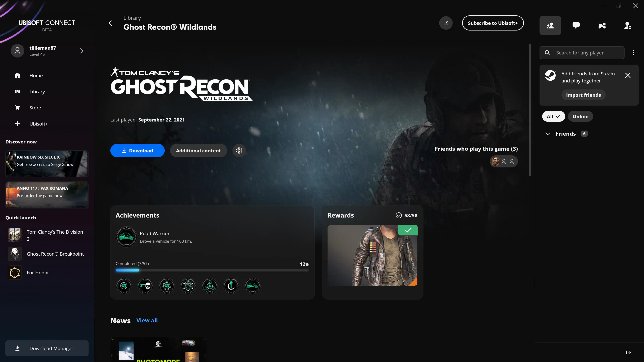Viewport: 644px width, 362px height.
Task: Open the leather jacket reward image
Action: click(372, 255)
